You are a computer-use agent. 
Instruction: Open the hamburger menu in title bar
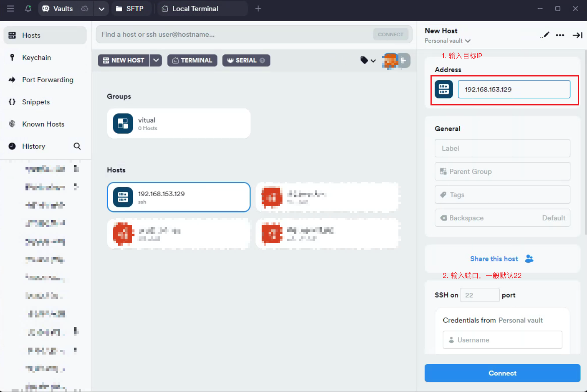10,8
